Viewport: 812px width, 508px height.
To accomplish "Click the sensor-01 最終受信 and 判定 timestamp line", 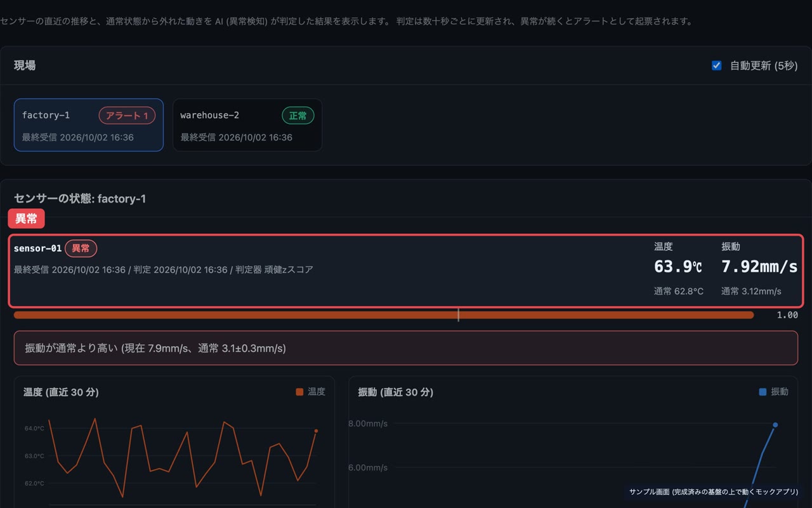I will pos(164,270).
